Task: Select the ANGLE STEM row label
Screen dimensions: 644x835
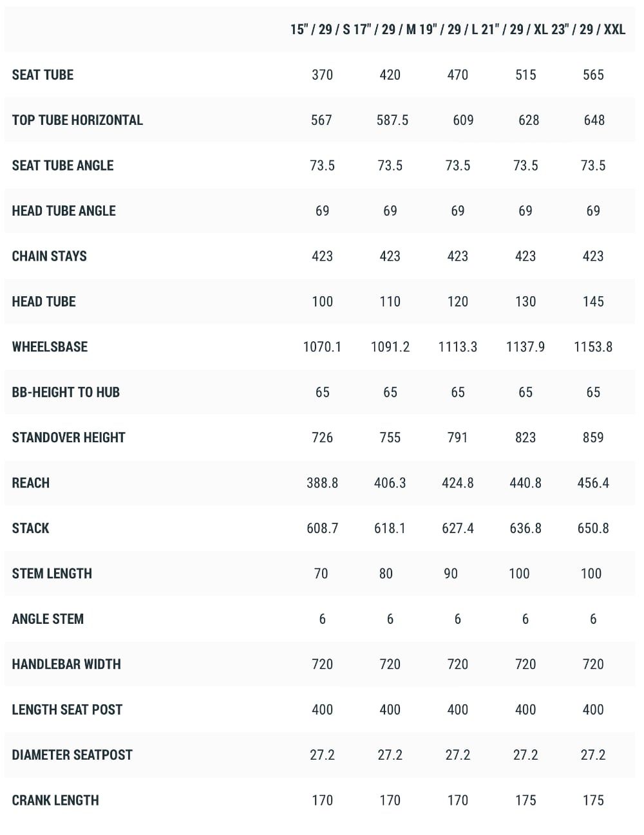Action: [48, 619]
